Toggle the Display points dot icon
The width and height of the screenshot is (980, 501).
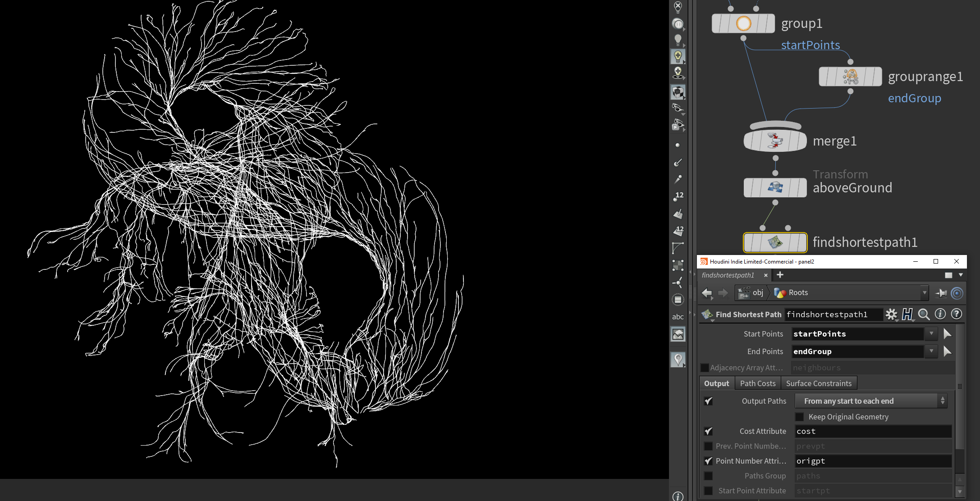point(678,145)
